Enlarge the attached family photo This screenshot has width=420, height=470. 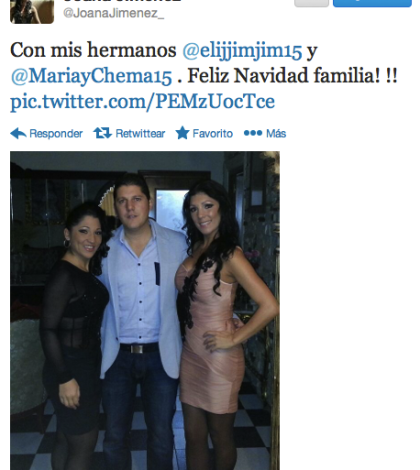tap(145, 311)
